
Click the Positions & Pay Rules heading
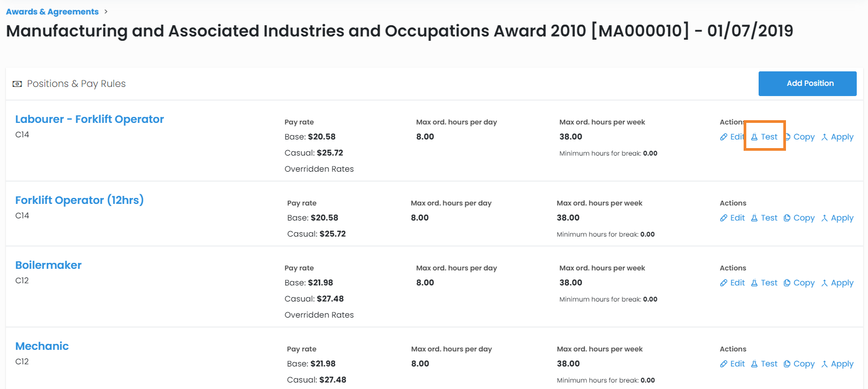point(76,84)
